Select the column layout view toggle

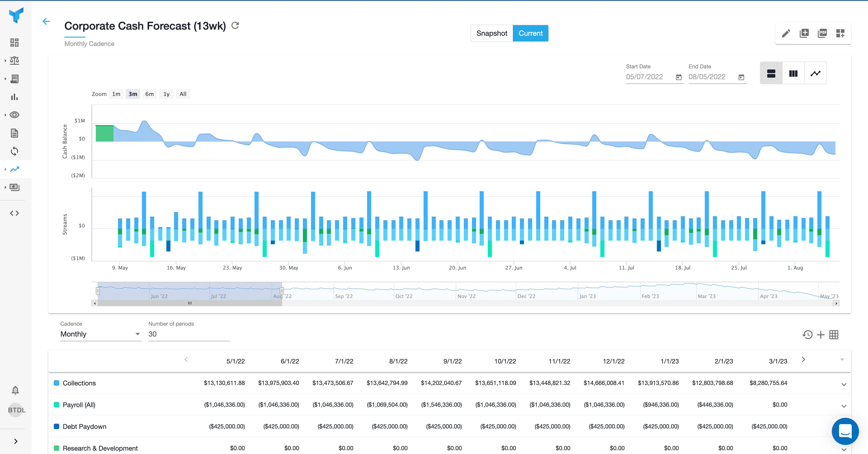[x=793, y=73]
